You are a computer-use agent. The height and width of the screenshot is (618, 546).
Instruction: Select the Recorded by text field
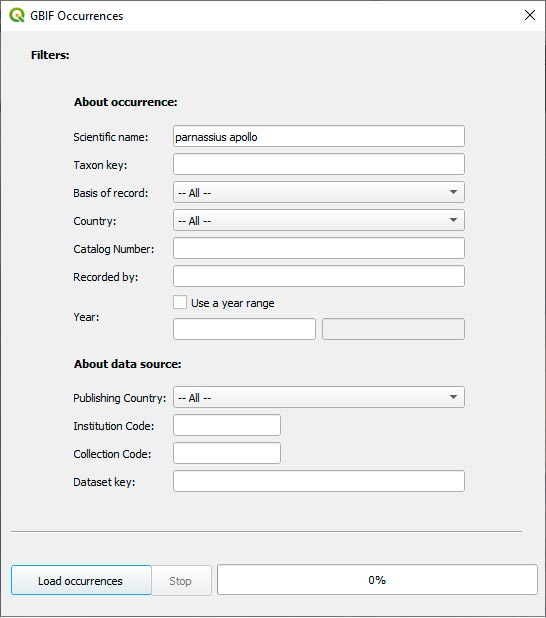click(x=319, y=276)
